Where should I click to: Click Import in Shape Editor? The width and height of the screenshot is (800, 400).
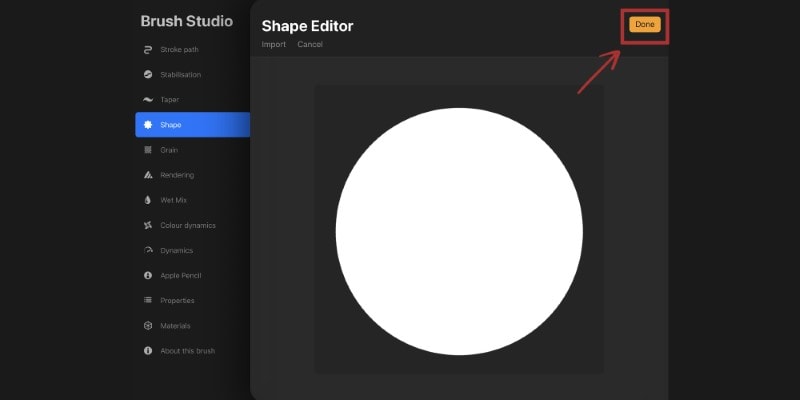coord(273,44)
